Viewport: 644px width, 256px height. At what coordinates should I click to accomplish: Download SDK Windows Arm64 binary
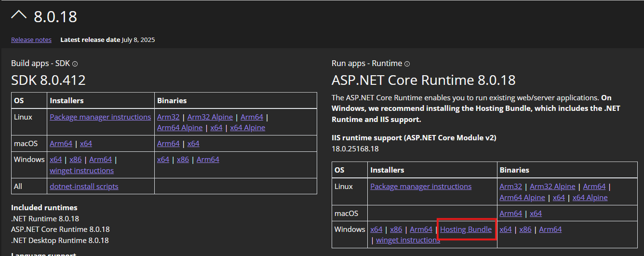pyautogui.click(x=208, y=159)
